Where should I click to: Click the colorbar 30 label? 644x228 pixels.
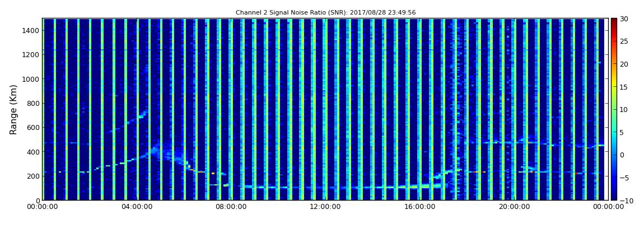624,19
